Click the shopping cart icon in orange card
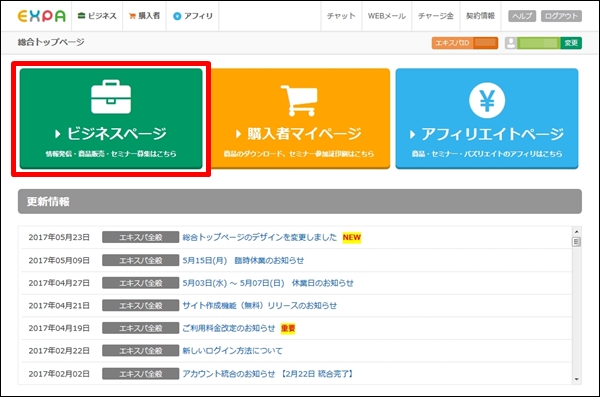Viewport: 600px width, 397px height. coord(299,100)
